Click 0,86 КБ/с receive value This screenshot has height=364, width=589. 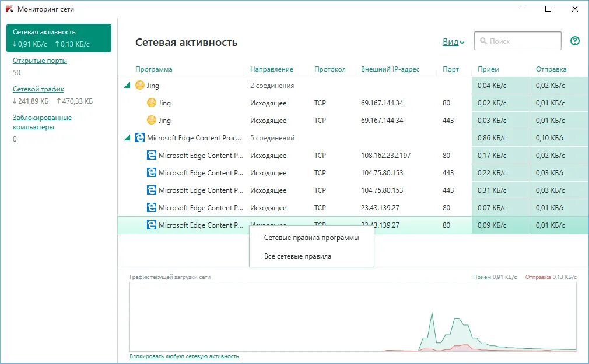(x=492, y=137)
